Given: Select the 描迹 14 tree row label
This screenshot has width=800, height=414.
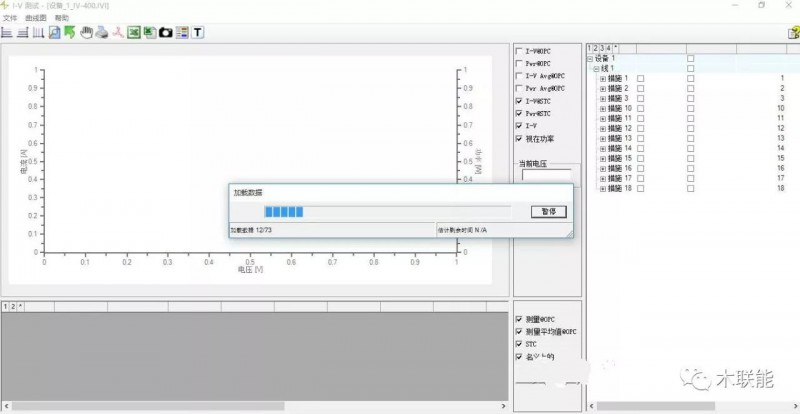Looking at the screenshot, I should click(619, 148).
